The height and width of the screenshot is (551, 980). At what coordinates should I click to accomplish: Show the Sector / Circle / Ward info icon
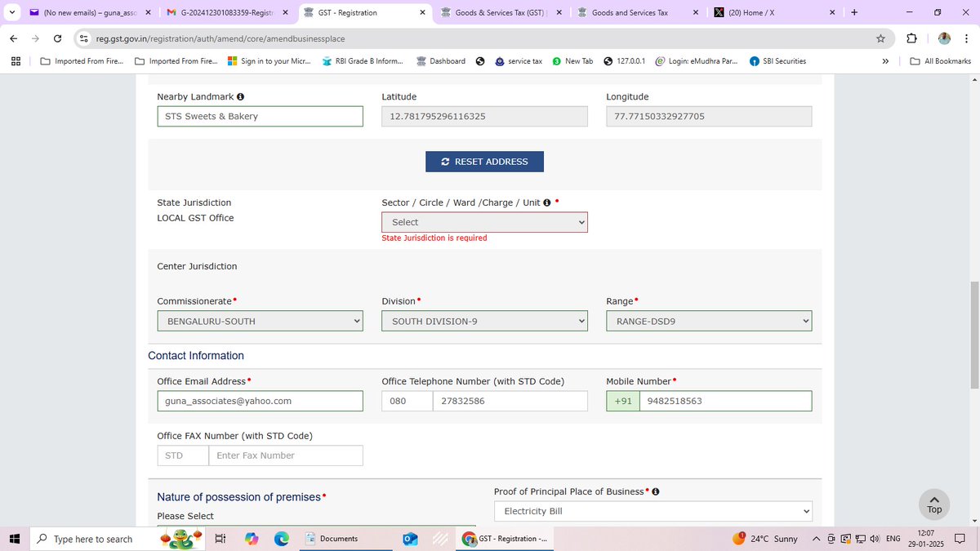pos(546,202)
